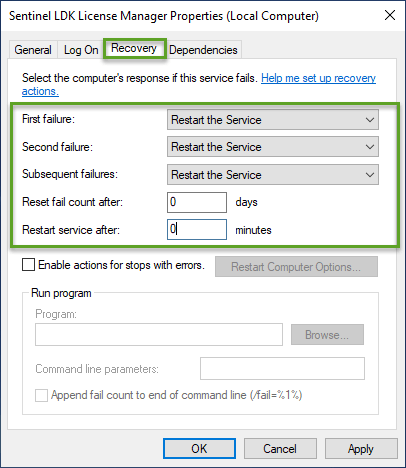This screenshot has height=468, width=406.
Task: Enable actions for stops with errors checkbox
Action: point(29,265)
